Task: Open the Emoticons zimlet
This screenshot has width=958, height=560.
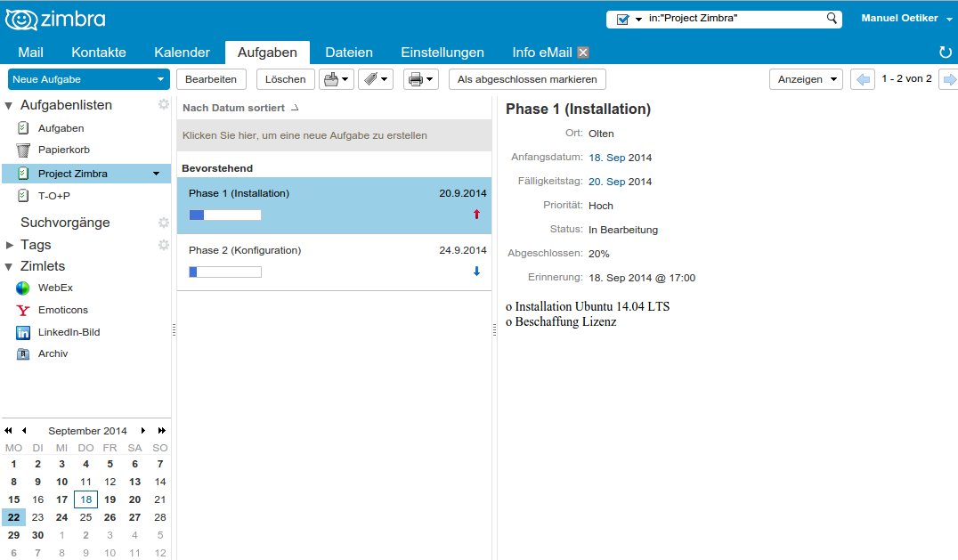Action: [x=62, y=310]
